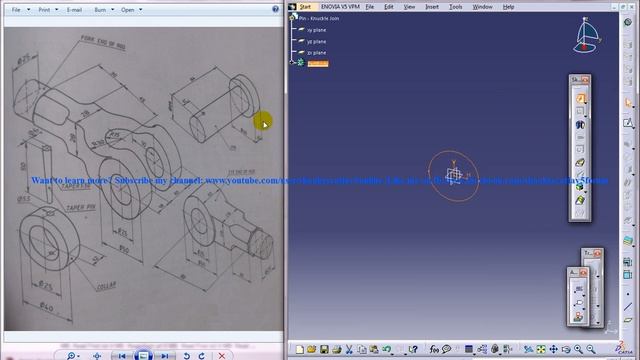This screenshot has width=640, height=360.
Task: Select the highlighted PartBody tree node
Action: click(x=318, y=64)
